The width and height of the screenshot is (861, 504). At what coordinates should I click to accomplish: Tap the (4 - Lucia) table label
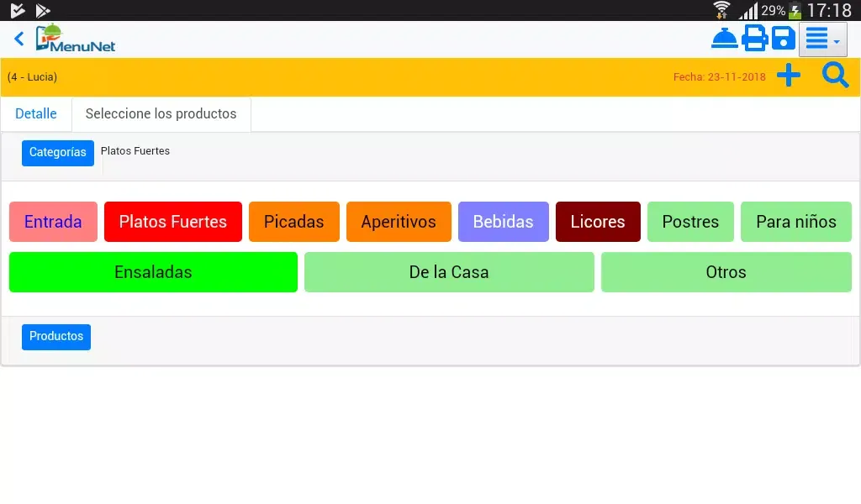33,76
